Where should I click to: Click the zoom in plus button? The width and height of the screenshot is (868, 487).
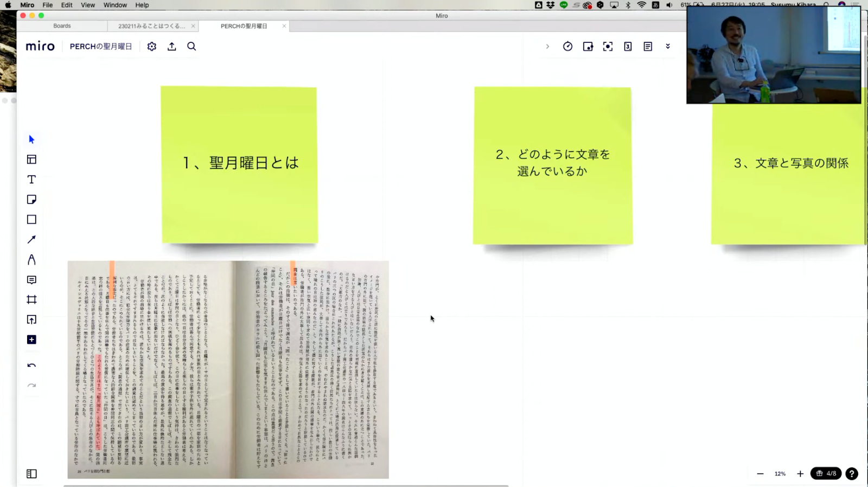800,474
